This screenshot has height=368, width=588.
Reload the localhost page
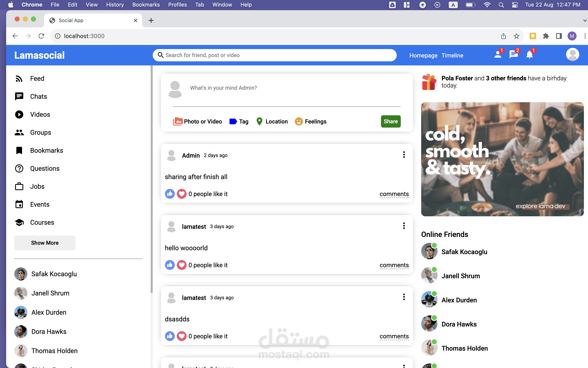click(x=41, y=36)
